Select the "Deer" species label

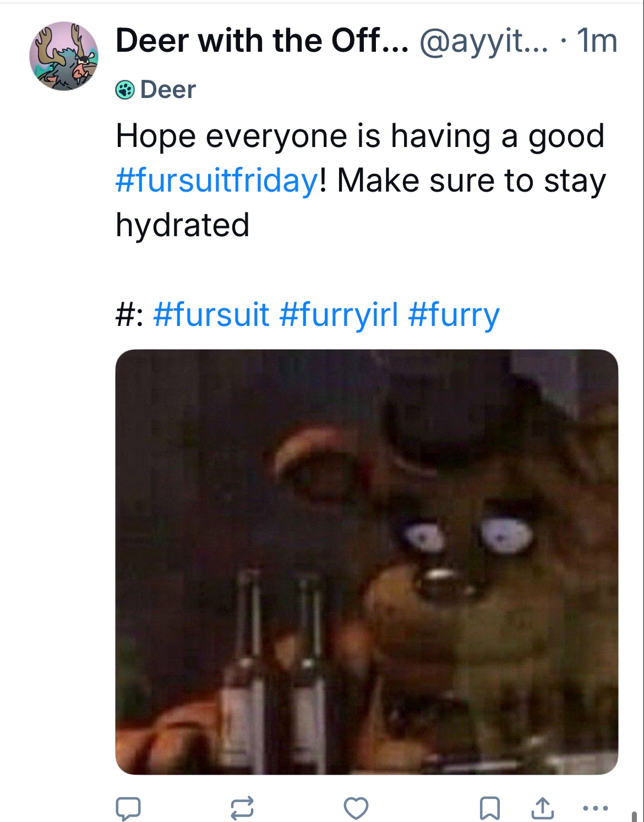[x=168, y=90]
